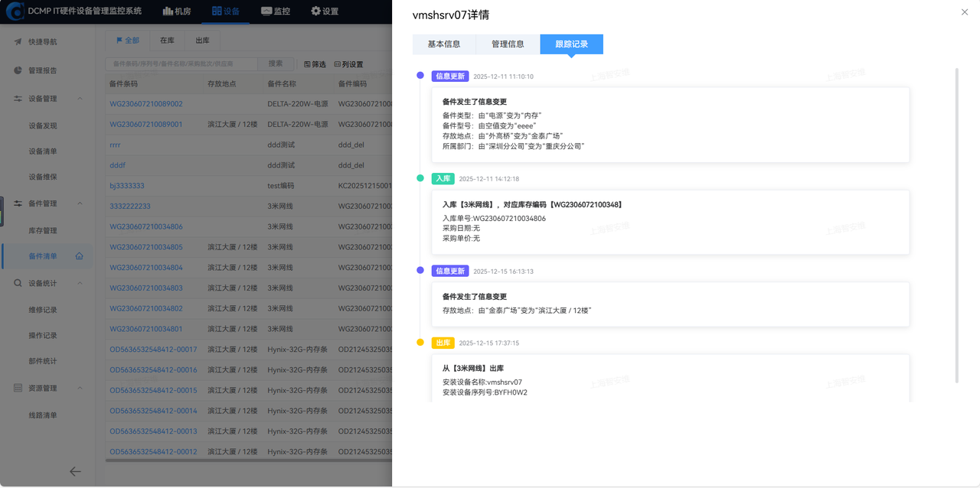Click the 管理报告 pie-chart icon in sidebar
980x488 pixels.
(x=18, y=70)
